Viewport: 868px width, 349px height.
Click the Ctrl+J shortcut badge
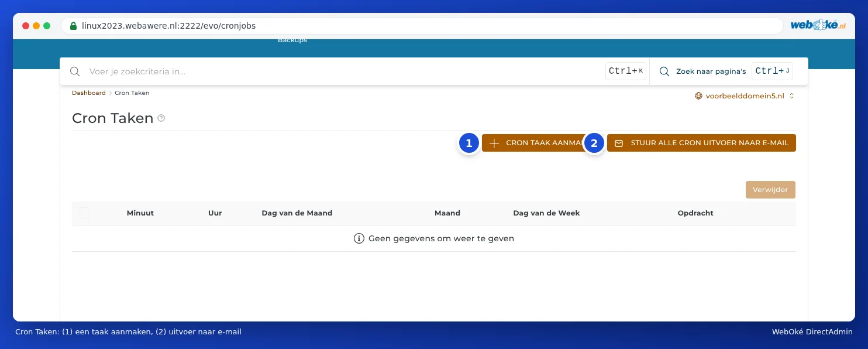[x=772, y=71]
